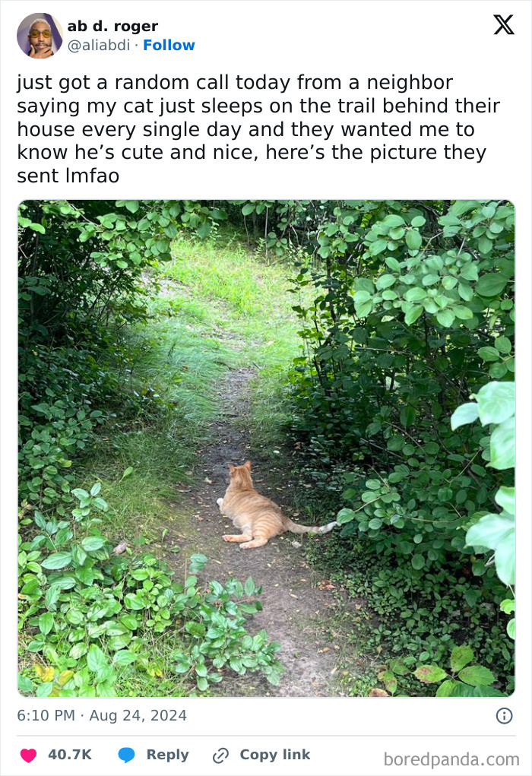Click the Reply text label
The image size is (532, 776).
168,755
